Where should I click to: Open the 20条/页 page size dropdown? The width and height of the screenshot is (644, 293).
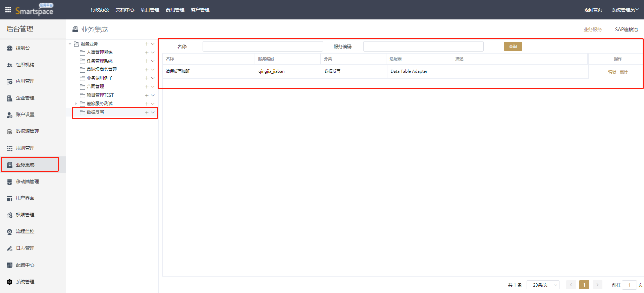pyautogui.click(x=543, y=285)
